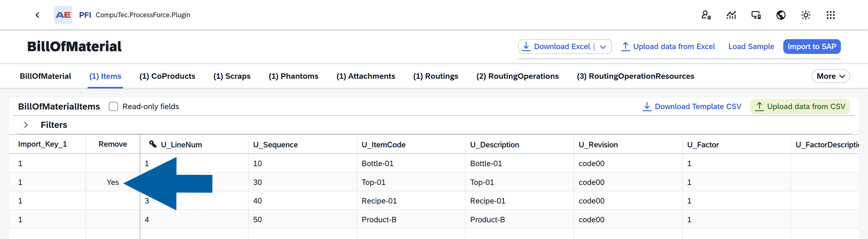
Task: Click Download Template CSV
Action: [692, 106]
